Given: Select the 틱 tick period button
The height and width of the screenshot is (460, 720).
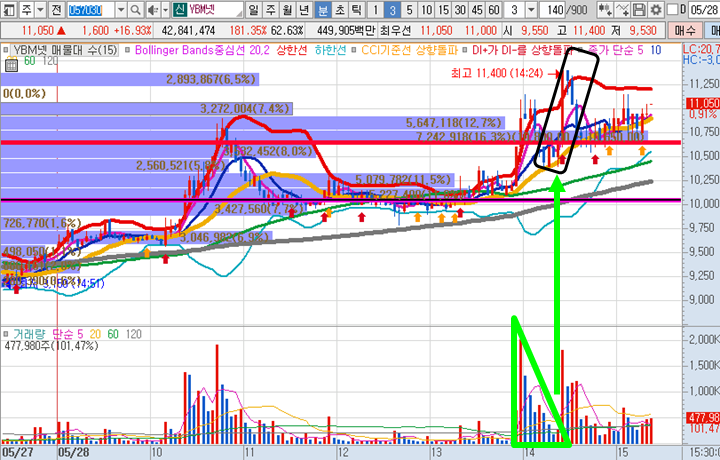Looking at the screenshot, I should (357, 10).
